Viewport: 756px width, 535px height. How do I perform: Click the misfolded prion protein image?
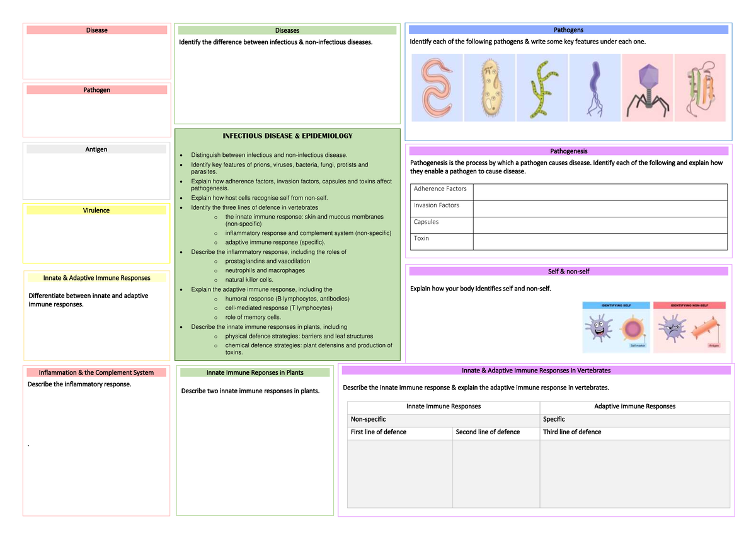point(700,88)
